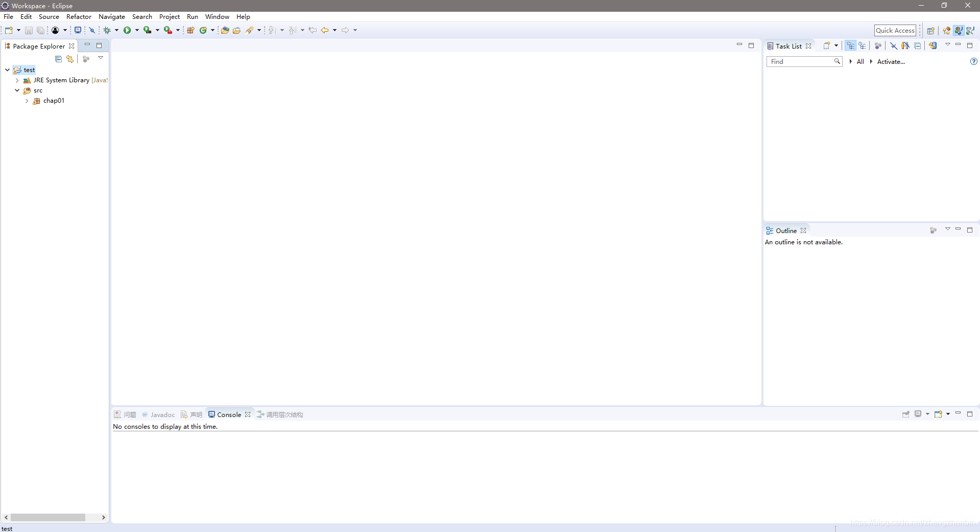The image size is (980, 532).
Task: Switch to the Java EE perspective icon
Action: coord(947,31)
